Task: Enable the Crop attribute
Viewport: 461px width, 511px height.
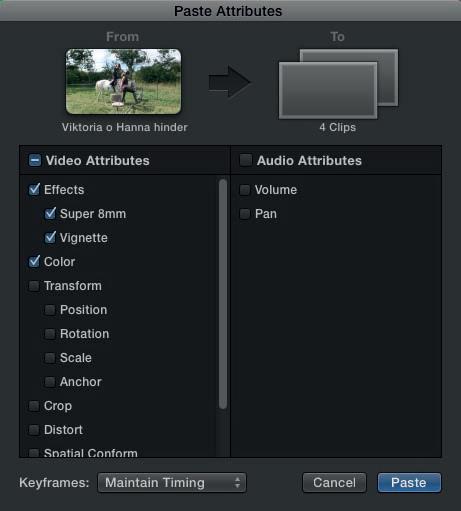Action: coord(34,406)
